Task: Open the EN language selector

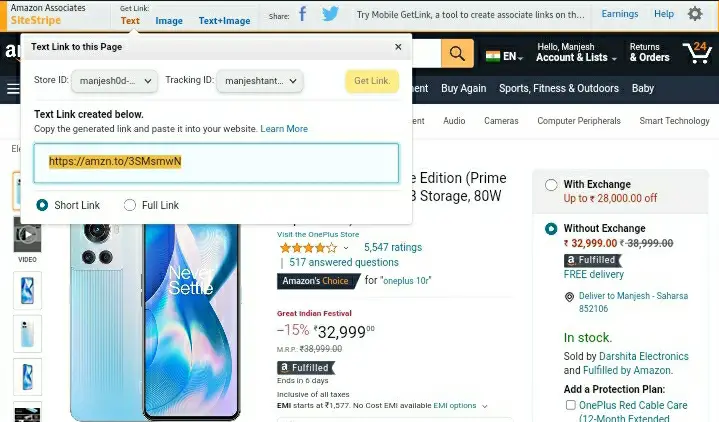Action: click(505, 56)
